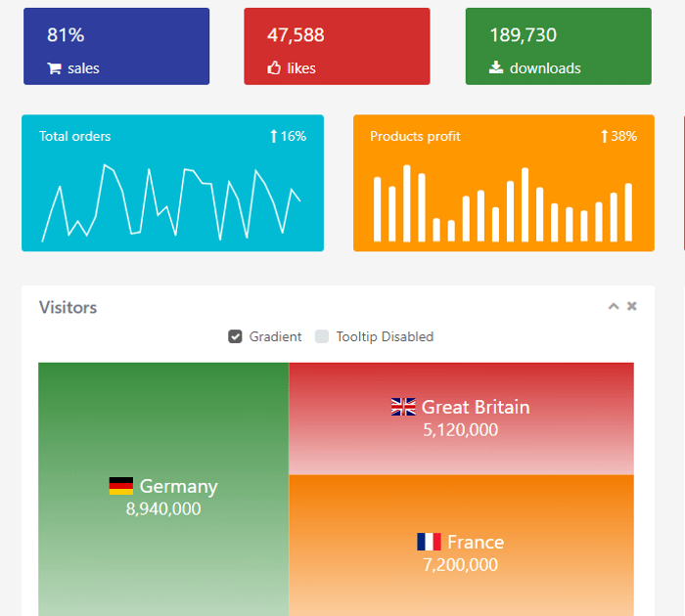Open the green 189,730 downloads card

coord(559,46)
